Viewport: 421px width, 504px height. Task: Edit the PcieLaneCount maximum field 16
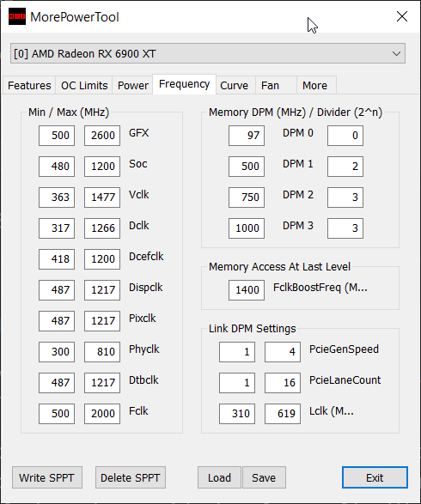[x=283, y=382]
